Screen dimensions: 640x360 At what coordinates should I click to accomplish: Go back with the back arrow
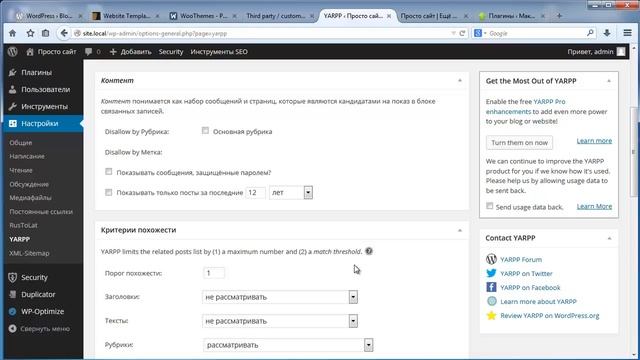click(x=64, y=33)
